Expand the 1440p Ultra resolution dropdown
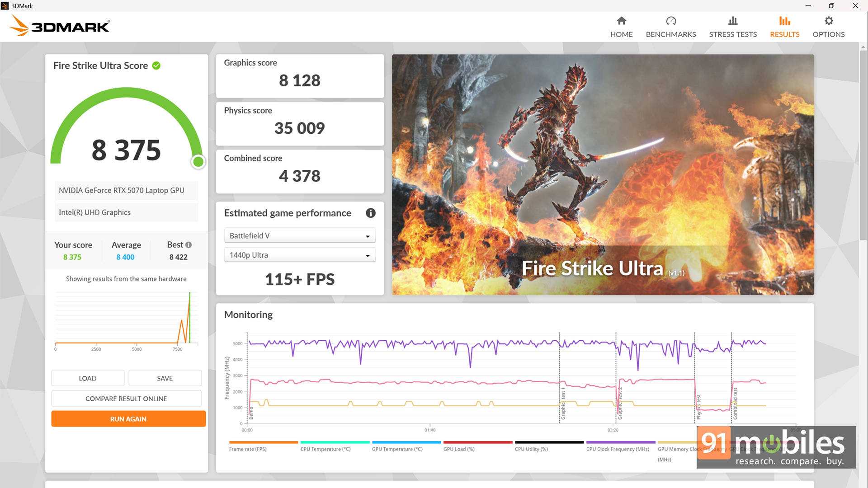 click(300, 255)
